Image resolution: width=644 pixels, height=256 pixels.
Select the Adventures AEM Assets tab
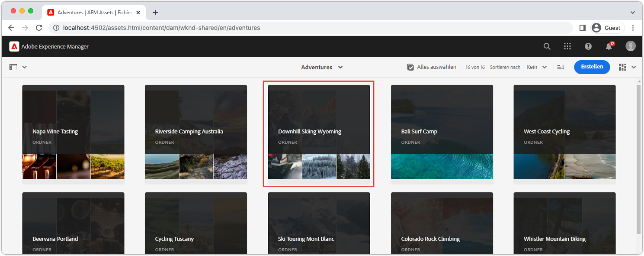point(94,12)
